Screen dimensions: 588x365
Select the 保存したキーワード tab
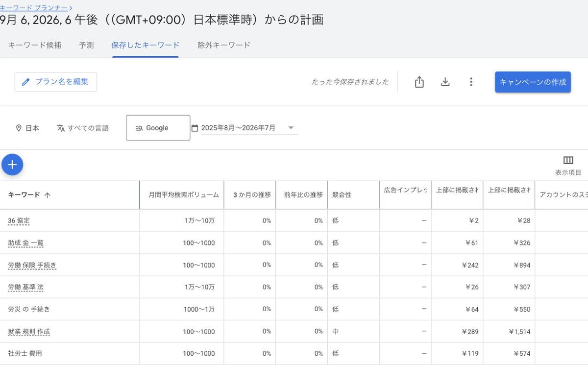(146, 45)
